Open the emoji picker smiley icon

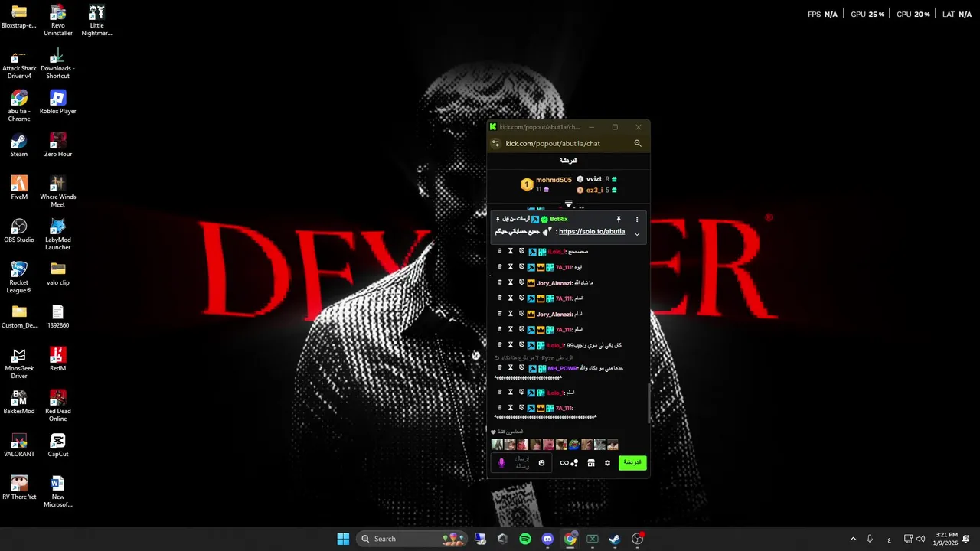pyautogui.click(x=541, y=463)
